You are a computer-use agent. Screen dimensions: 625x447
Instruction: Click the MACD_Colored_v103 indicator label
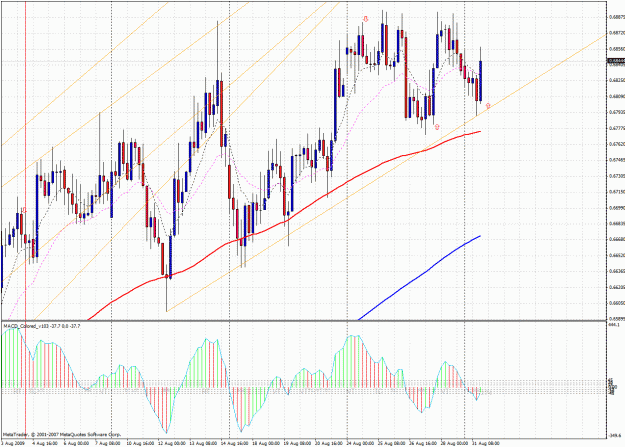coord(42,326)
